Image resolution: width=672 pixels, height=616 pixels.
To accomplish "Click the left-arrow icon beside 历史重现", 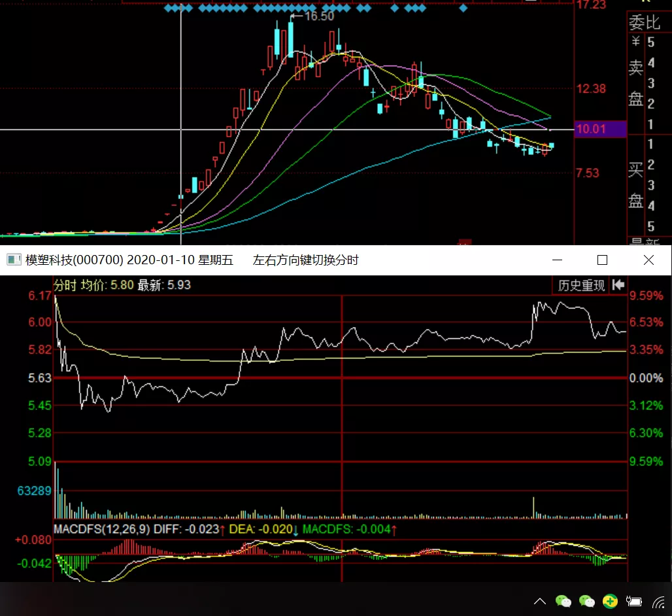I will point(618,286).
